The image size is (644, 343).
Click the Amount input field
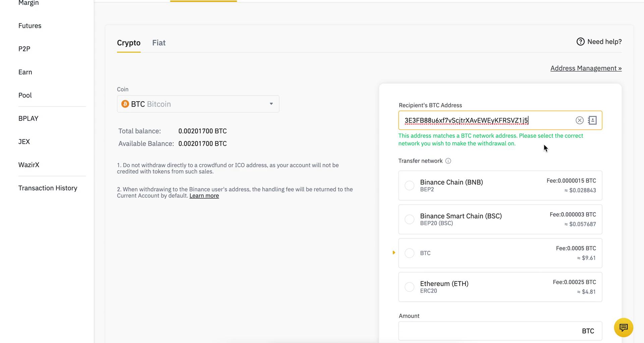[500, 331]
